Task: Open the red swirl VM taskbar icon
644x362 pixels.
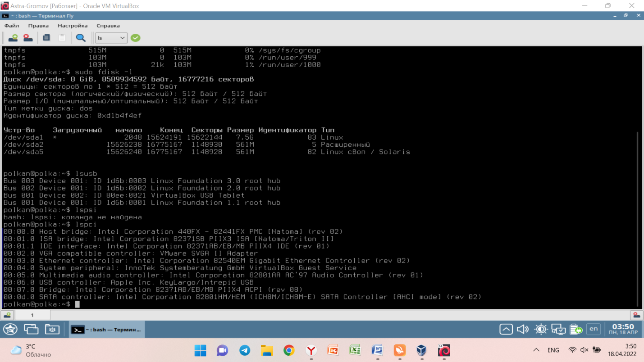Action: coord(444,350)
